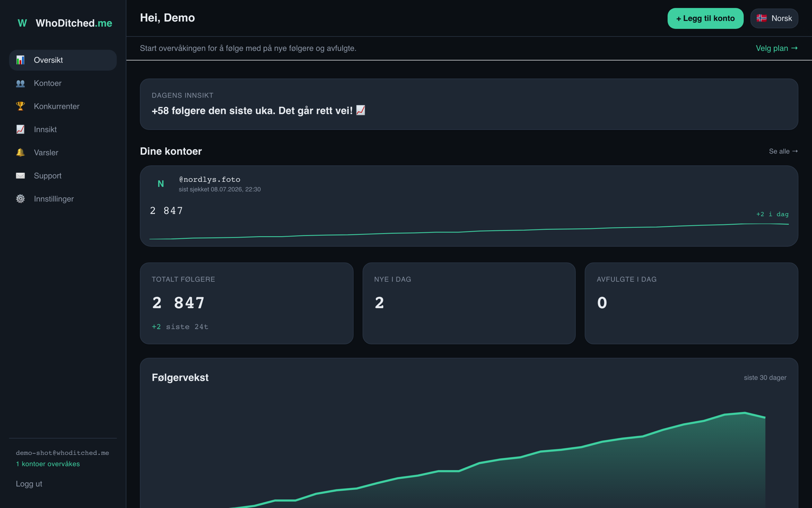This screenshot has height=508, width=812.
Task: Go to the Kontoer section
Action: click(63, 83)
